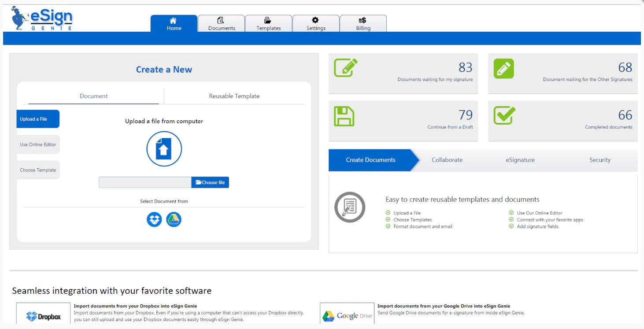
Task: Click the Billing dollar icon
Action: point(363,20)
